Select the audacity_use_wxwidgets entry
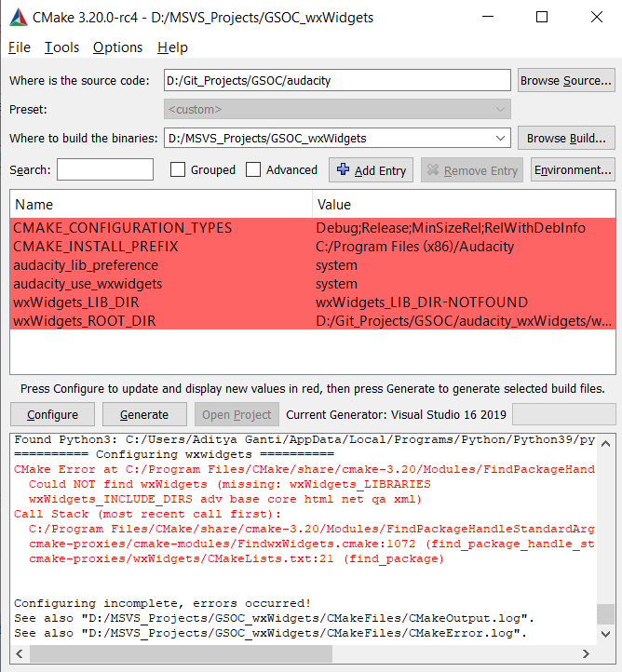 [x=88, y=284]
